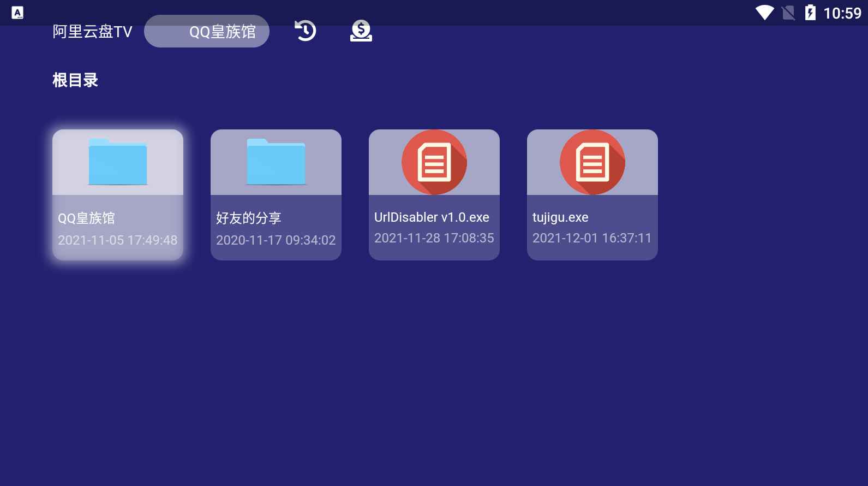Click the Wi-Fi signal status icon

(764, 13)
